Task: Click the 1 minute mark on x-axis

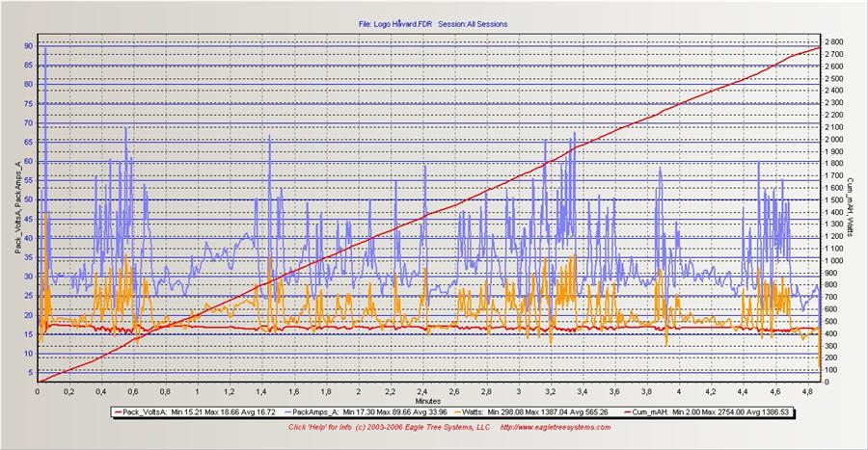Action: (197, 391)
